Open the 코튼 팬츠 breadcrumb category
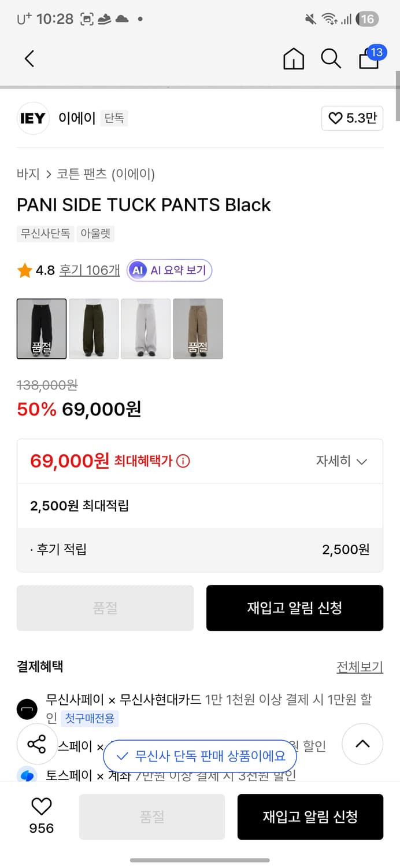 pyautogui.click(x=80, y=174)
